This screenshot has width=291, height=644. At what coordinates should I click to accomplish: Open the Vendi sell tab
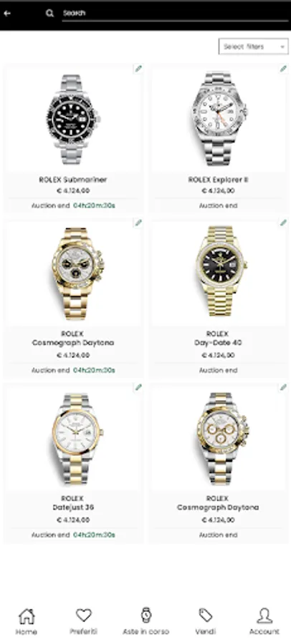pos(206,622)
